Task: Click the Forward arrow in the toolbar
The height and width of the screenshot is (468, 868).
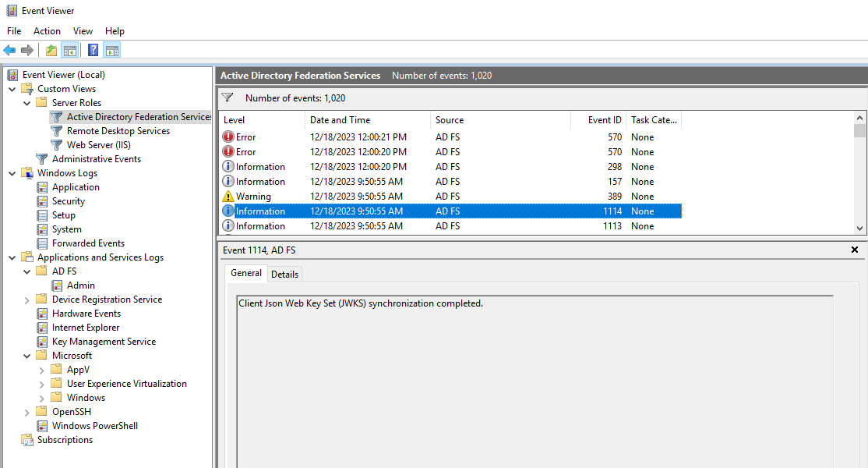Action: (x=27, y=51)
